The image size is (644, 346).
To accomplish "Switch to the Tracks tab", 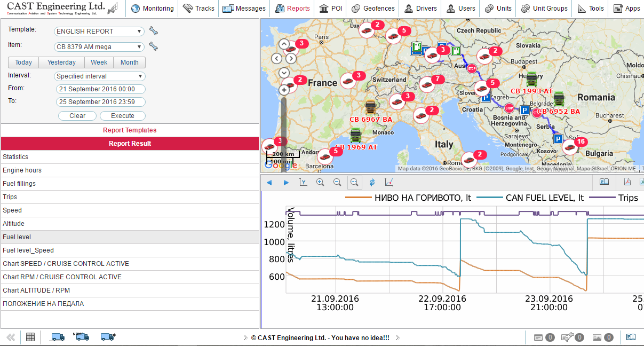I will (x=198, y=9).
